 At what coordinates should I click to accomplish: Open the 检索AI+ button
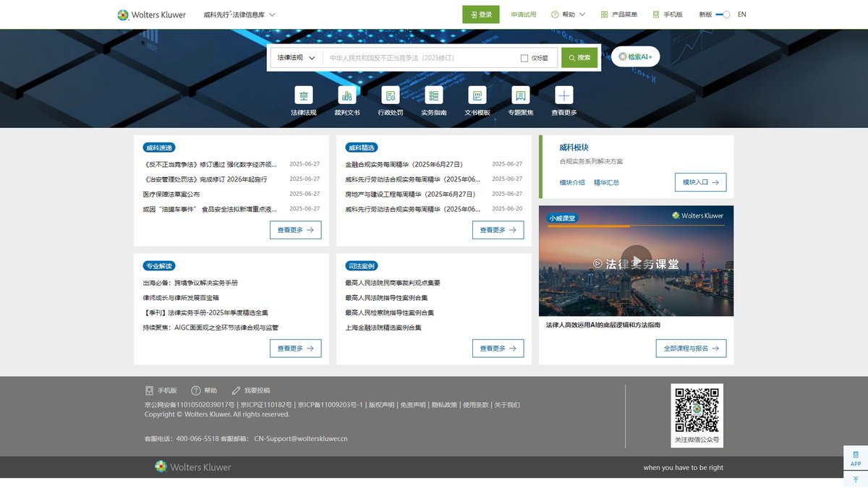point(635,56)
